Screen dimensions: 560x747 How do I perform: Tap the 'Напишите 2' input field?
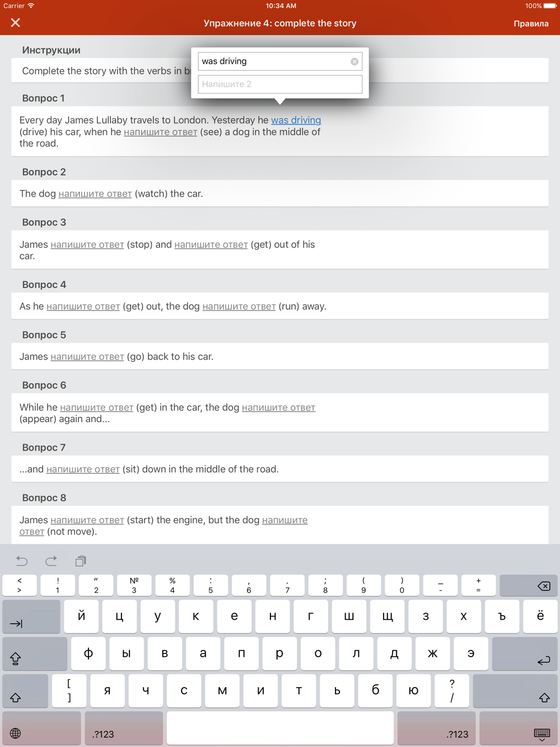[x=280, y=84]
